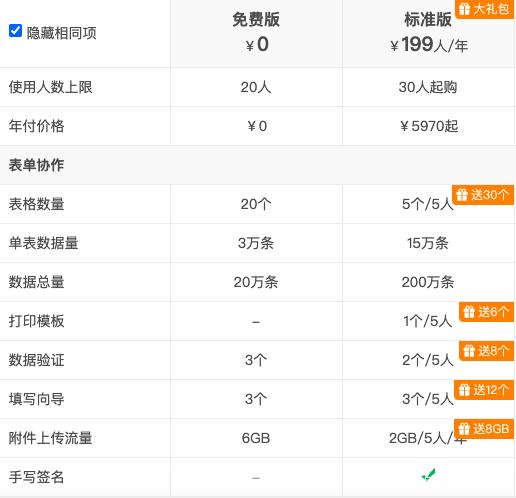Click the 200万条 data total cell

pyautogui.click(x=428, y=282)
